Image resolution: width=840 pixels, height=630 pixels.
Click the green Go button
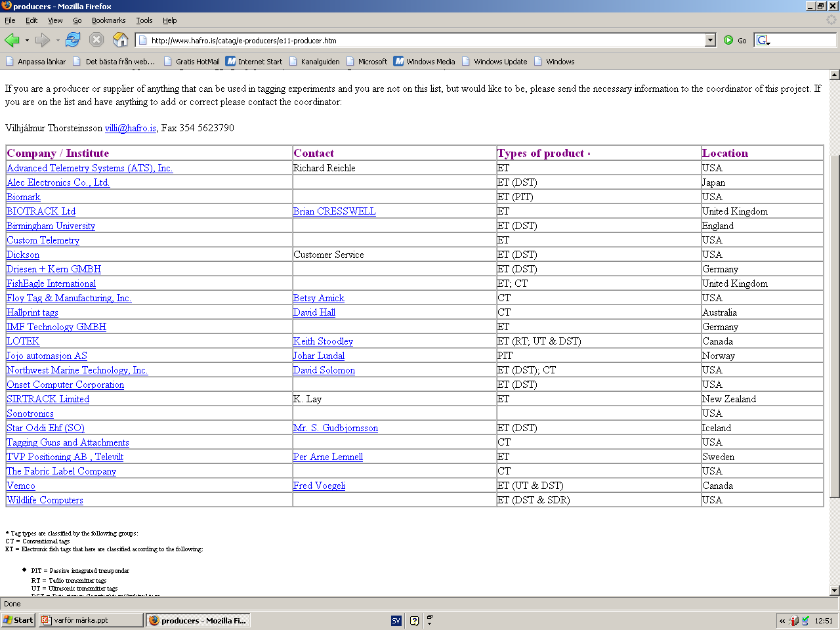pyautogui.click(x=735, y=41)
